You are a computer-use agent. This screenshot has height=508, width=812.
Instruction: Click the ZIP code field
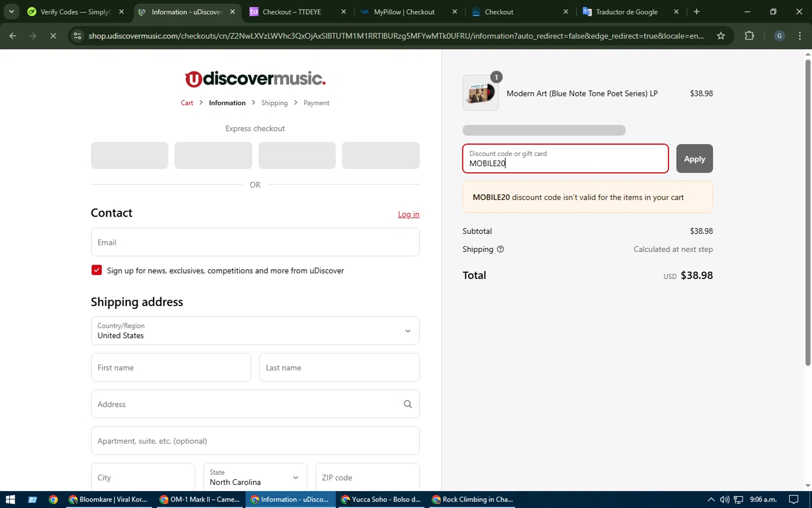click(x=368, y=477)
